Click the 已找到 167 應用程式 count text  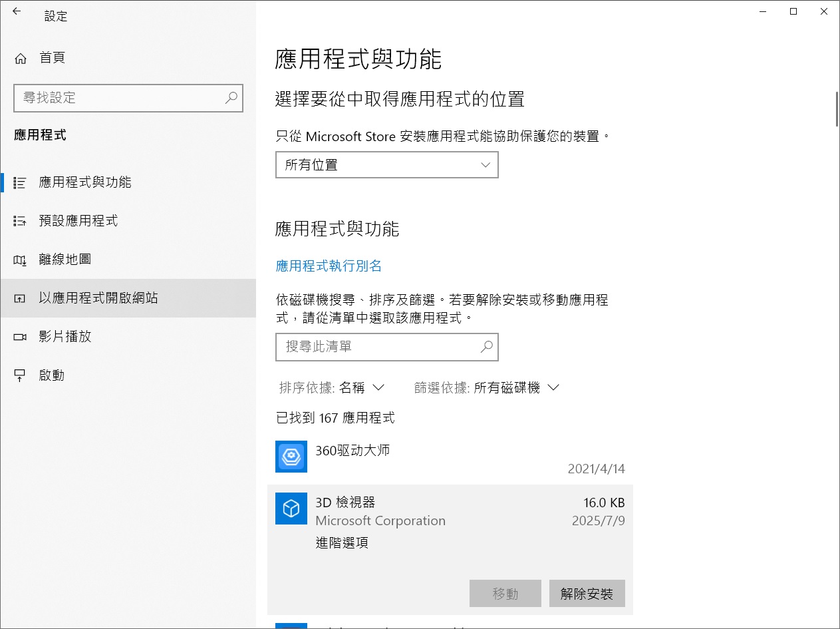(x=335, y=418)
